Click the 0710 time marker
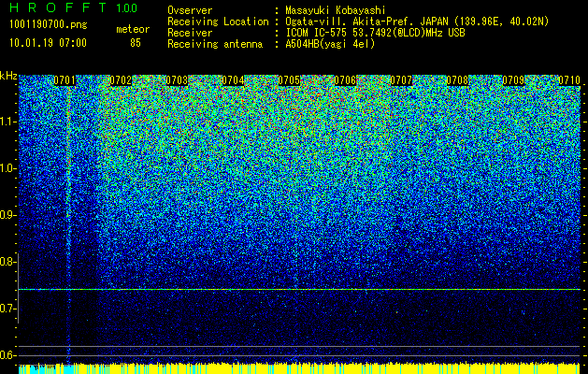Image resolution: width=588 pixels, height=374 pixels. (x=569, y=80)
